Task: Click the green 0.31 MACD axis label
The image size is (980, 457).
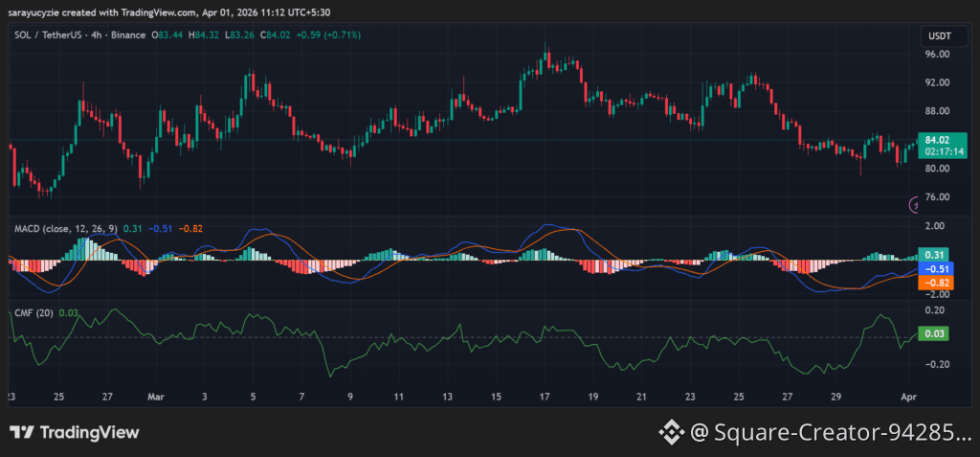Action: pos(934,254)
